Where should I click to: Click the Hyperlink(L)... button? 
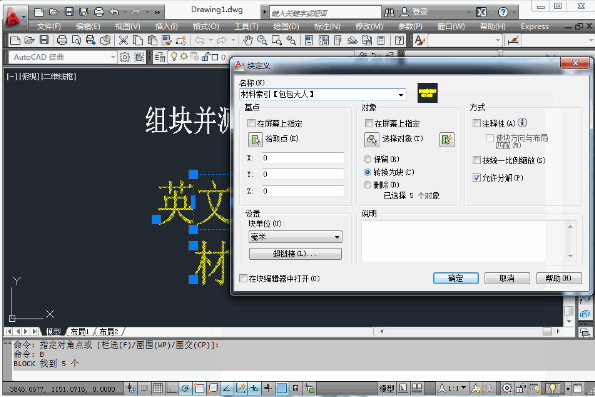coord(295,254)
